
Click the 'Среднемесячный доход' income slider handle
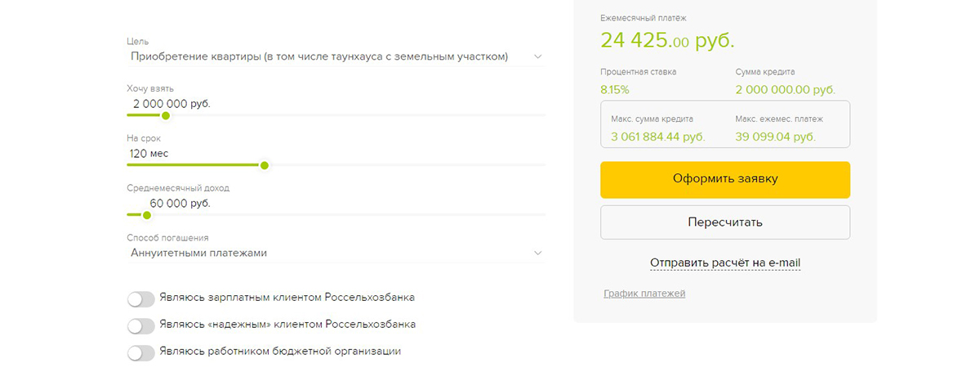147,215
